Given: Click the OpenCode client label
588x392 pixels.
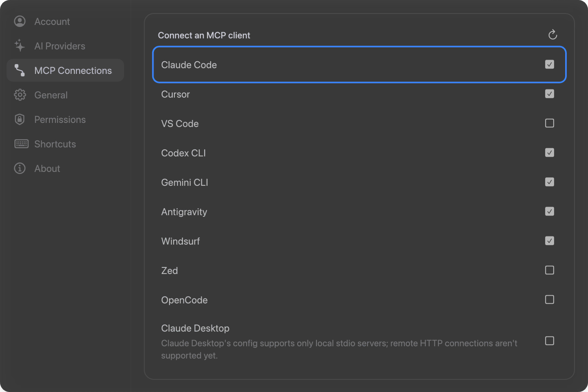Looking at the screenshot, I should 184,300.
